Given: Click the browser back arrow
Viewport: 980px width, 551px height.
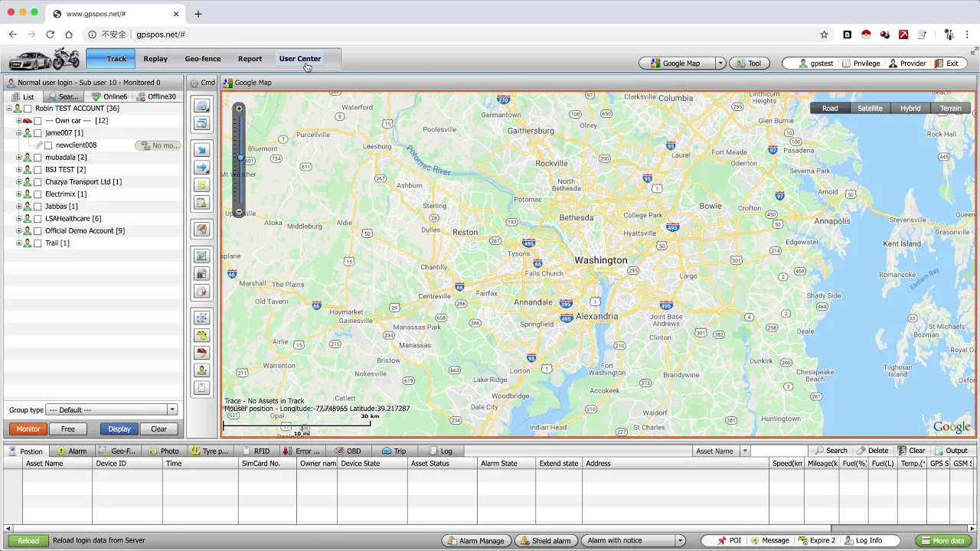Looking at the screenshot, I should pyautogui.click(x=12, y=34).
